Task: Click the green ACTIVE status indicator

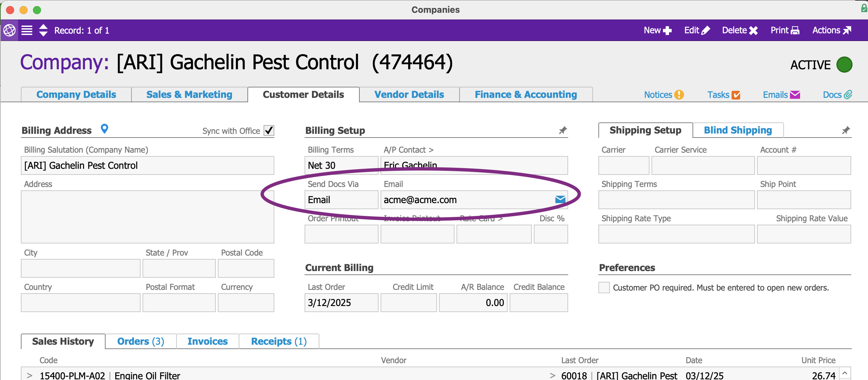Action: tap(844, 65)
